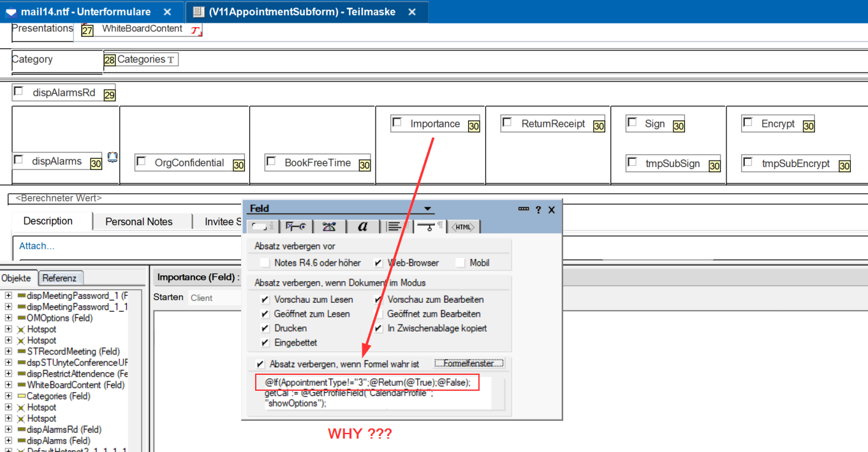This screenshot has height=452, width=868.
Task: Click the Formelfenster button
Action: click(469, 363)
